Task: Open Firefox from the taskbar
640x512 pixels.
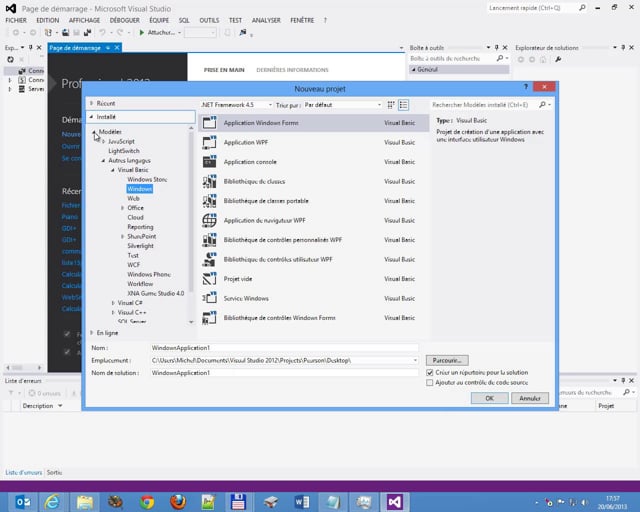Action: [x=178, y=502]
